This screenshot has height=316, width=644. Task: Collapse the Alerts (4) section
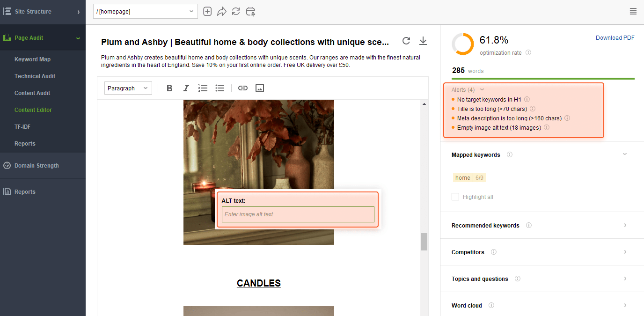483,89
